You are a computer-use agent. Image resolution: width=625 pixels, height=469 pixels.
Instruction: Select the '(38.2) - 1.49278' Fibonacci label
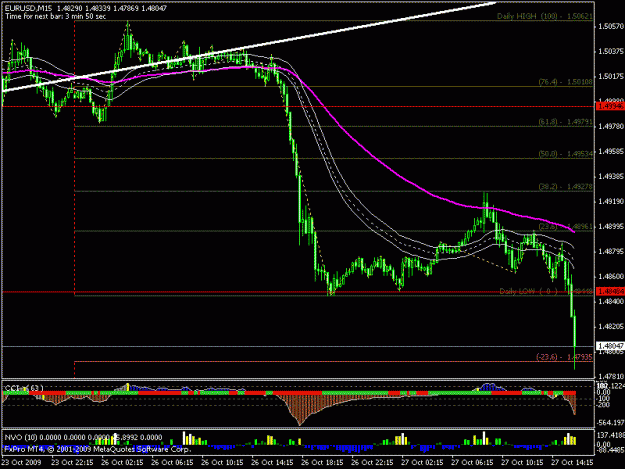(x=566, y=186)
